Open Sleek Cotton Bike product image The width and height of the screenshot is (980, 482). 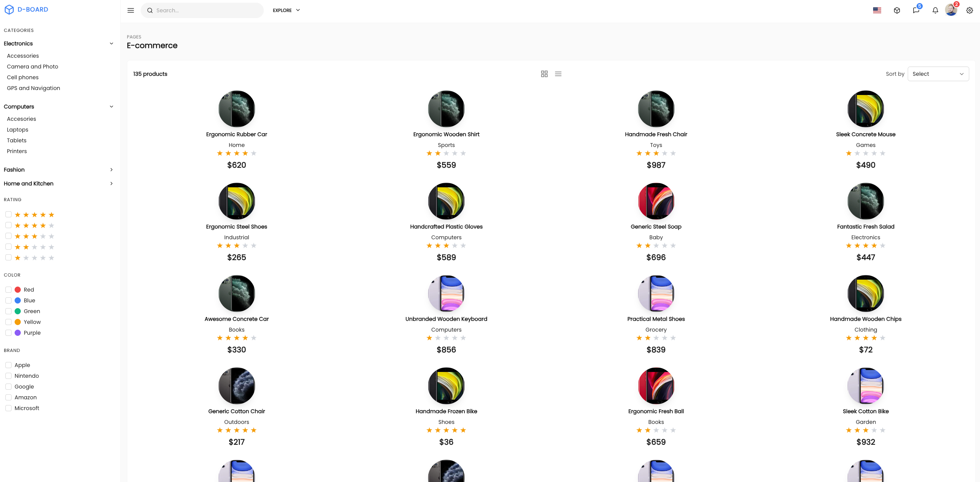point(866,386)
